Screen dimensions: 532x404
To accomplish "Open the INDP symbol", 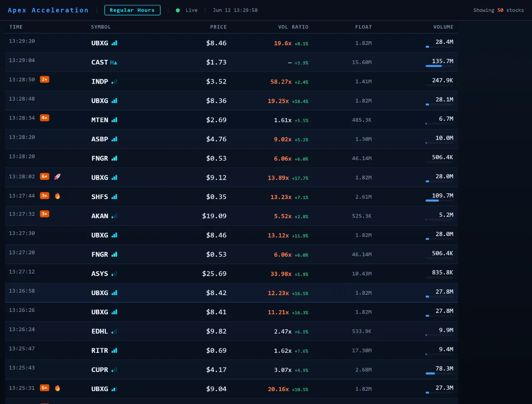I will [100, 81].
